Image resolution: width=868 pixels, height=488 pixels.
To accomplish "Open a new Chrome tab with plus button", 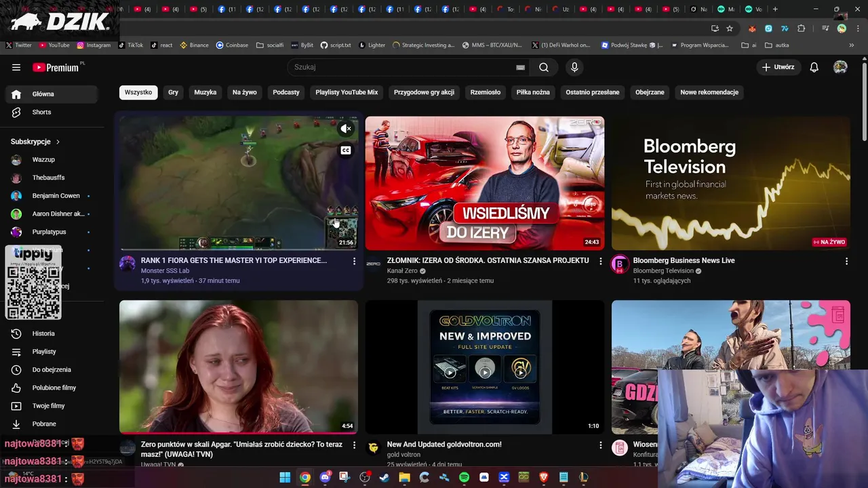I will 775,9.
